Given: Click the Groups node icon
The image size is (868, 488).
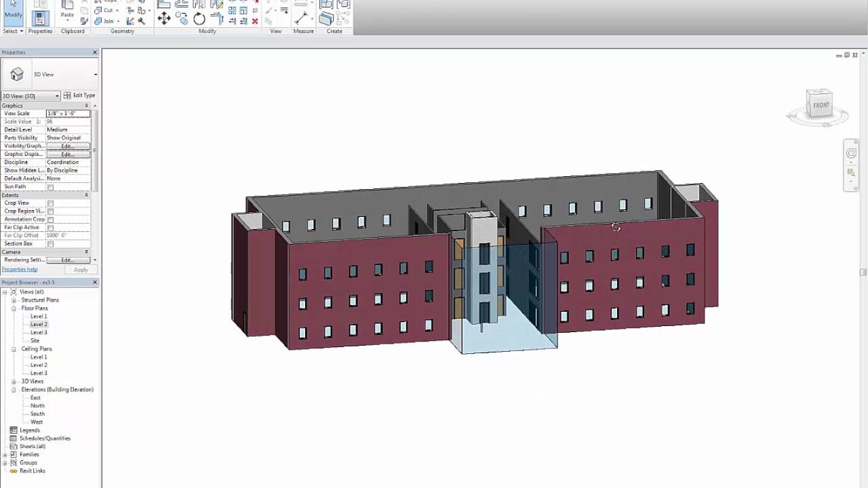Looking at the screenshot, I should pos(14,463).
